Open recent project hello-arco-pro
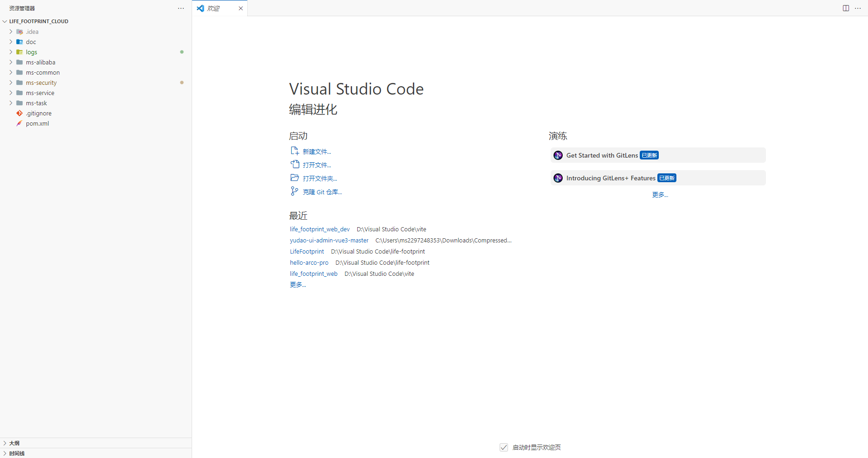 pos(309,262)
